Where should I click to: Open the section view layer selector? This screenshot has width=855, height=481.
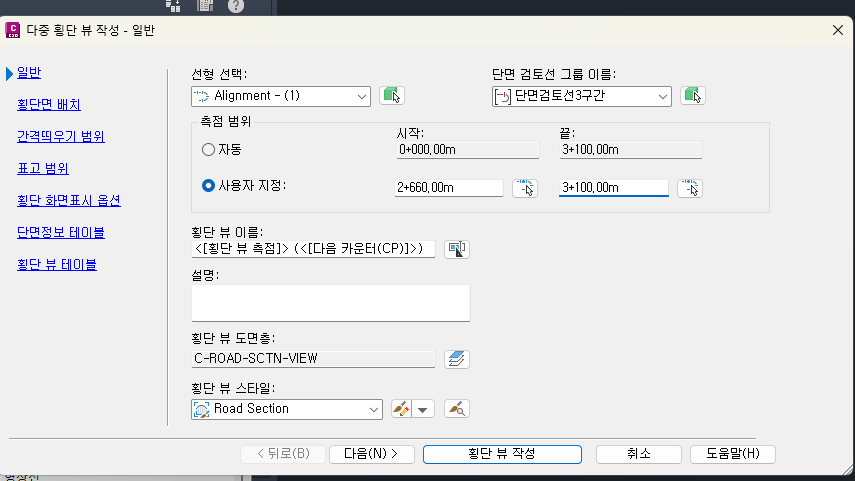457,358
